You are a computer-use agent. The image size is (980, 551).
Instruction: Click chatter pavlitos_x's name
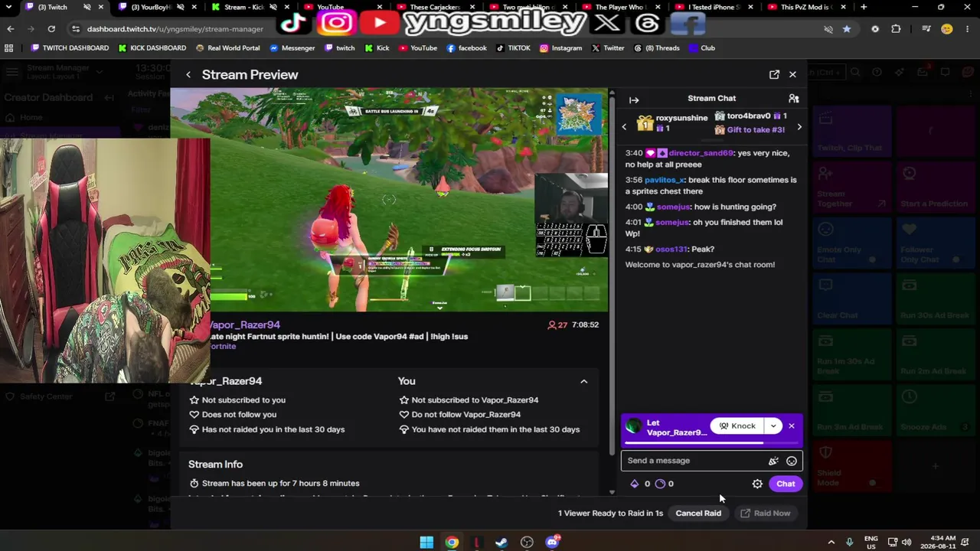coord(664,180)
